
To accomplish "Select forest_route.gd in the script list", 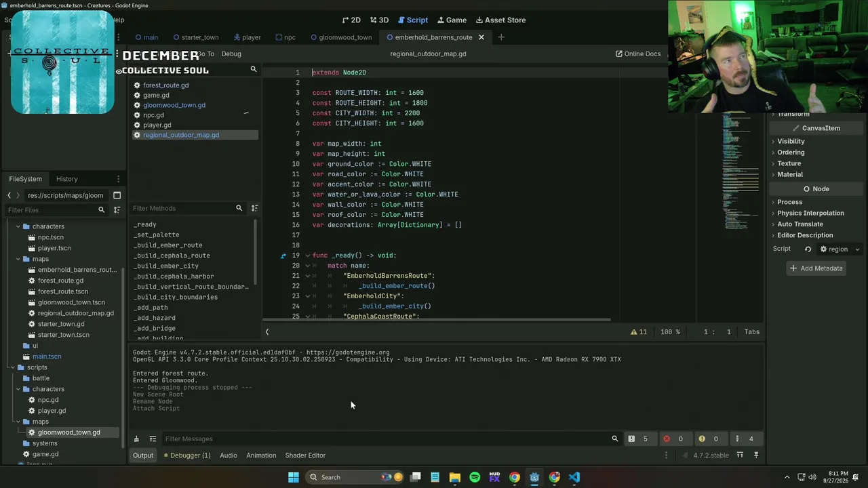I will tap(166, 85).
